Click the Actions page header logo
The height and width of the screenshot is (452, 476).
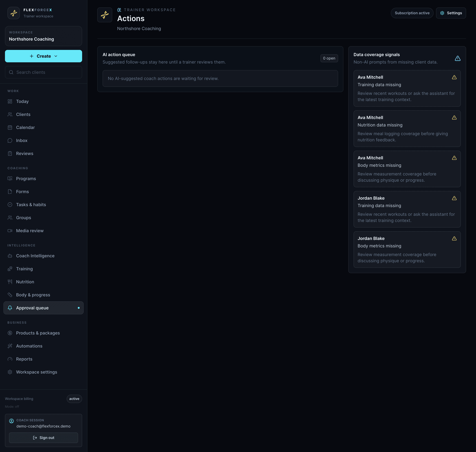105,15
